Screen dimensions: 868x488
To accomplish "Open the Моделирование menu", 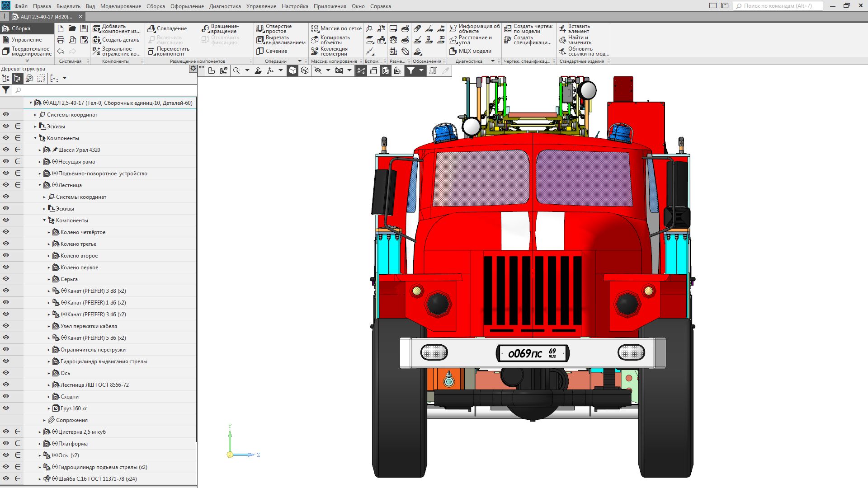I will [120, 6].
